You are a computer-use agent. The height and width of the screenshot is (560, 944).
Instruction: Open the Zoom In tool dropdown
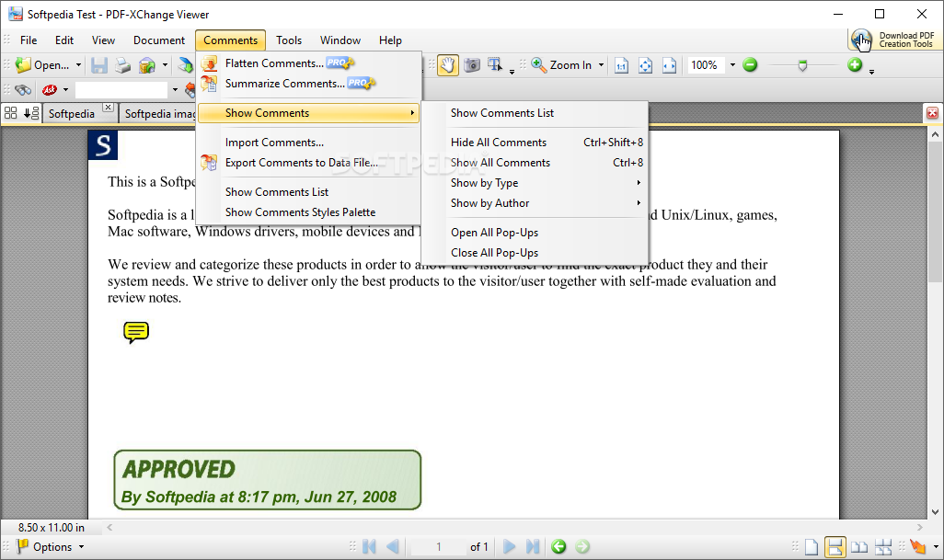click(601, 65)
